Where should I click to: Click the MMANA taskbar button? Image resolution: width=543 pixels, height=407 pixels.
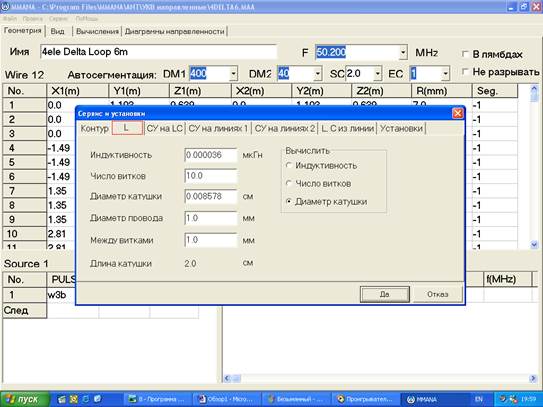click(435, 399)
